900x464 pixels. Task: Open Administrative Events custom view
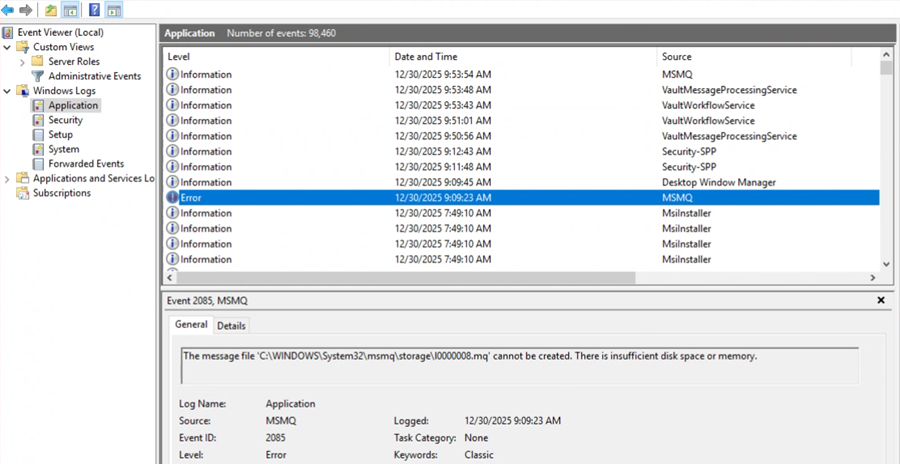click(x=94, y=76)
